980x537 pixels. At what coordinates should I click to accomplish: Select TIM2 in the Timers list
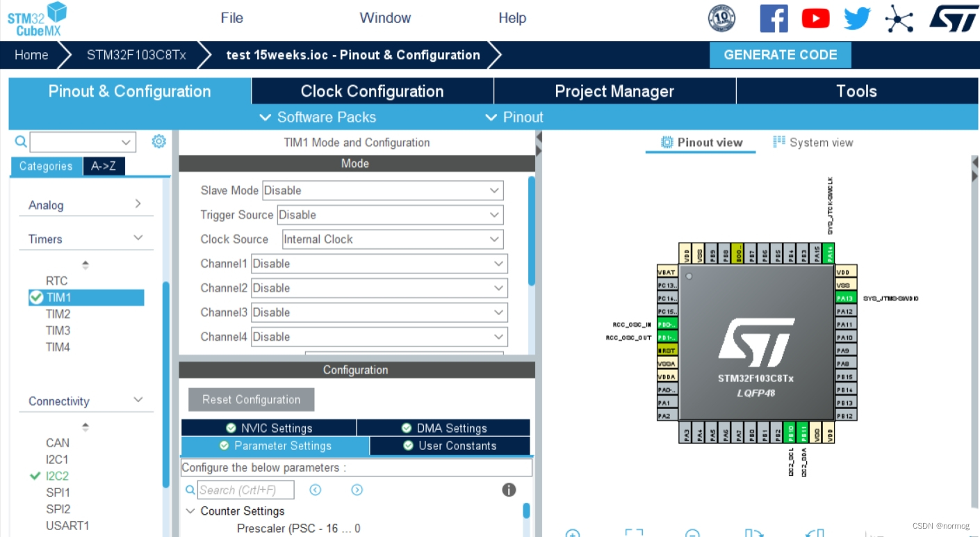(58, 314)
